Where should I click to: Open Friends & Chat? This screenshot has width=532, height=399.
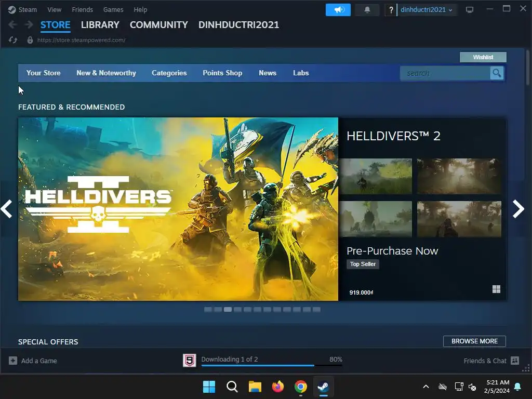[x=485, y=361]
